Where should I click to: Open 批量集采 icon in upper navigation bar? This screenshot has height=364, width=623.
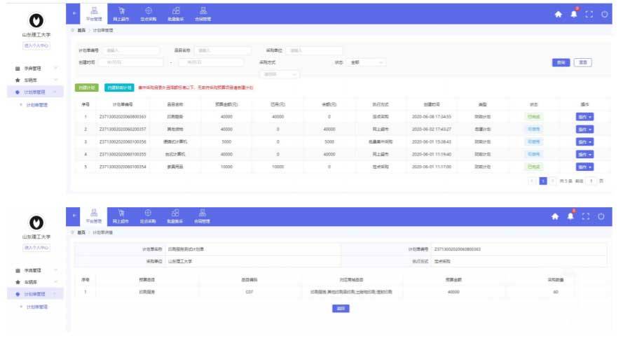175,13
